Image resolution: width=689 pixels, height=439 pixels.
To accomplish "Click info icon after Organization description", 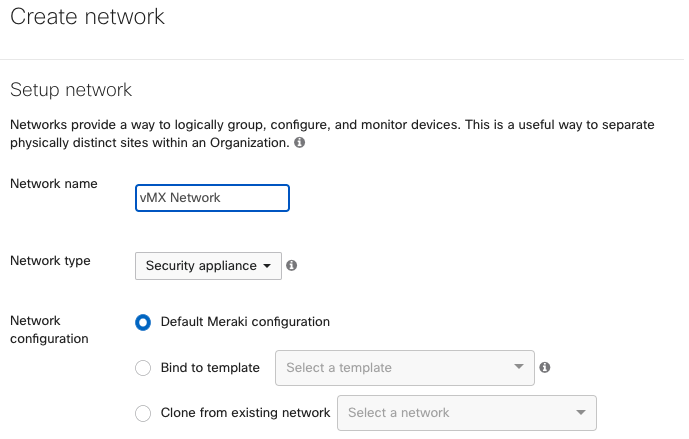I will click(x=299, y=142).
